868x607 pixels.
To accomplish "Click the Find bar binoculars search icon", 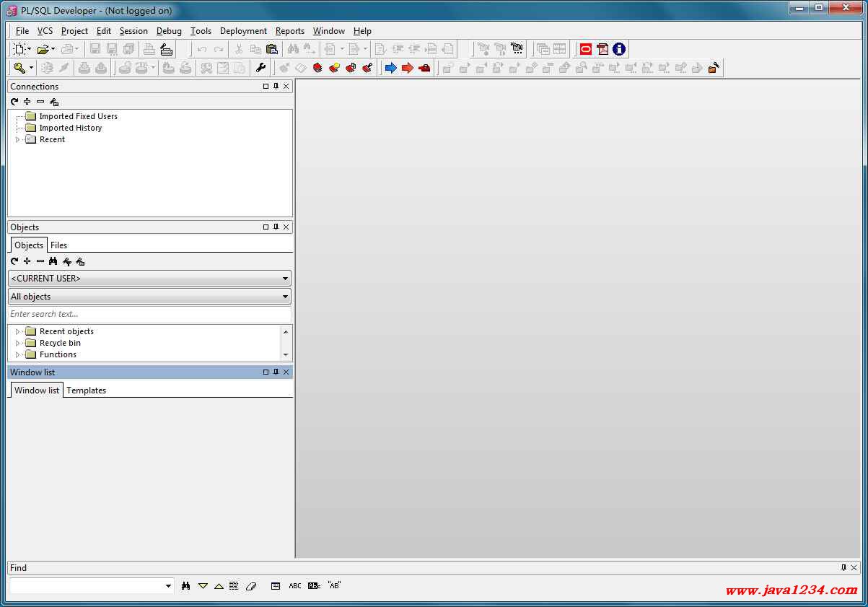I will (186, 586).
